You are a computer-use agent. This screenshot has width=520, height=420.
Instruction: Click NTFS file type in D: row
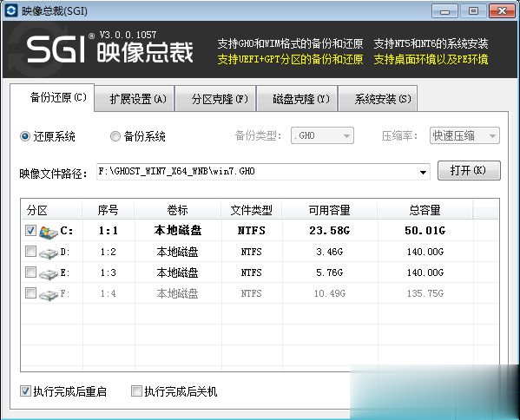tap(252, 252)
